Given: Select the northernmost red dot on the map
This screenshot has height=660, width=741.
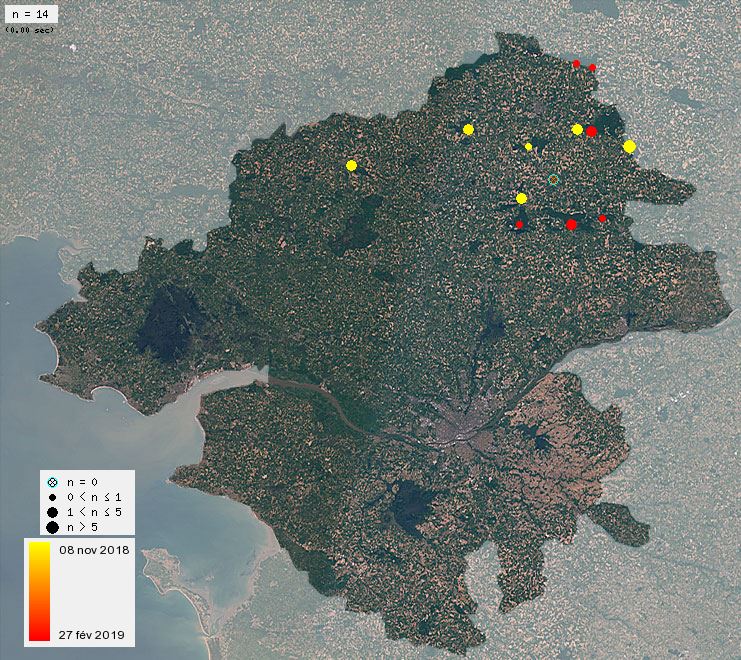Looking at the screenshot, I should (x=576, y=64).
